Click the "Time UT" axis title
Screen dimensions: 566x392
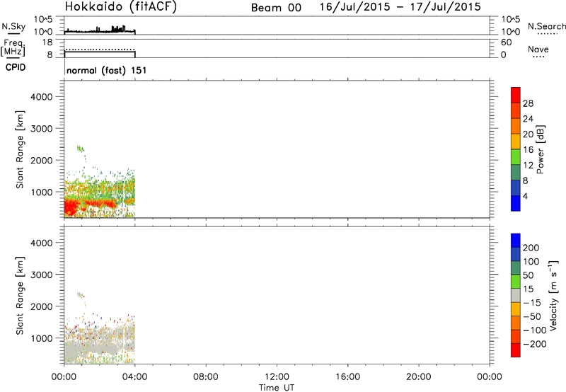click(x=277, y=388)
